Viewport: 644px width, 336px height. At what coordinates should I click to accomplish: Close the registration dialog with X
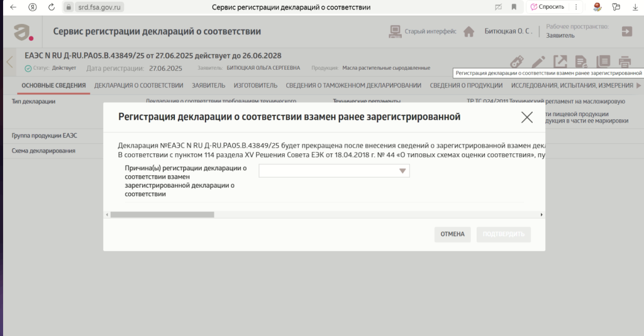[x=527, y=117]
